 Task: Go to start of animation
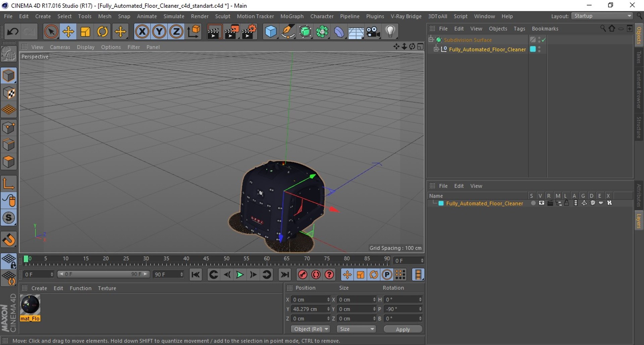[195, 275]
